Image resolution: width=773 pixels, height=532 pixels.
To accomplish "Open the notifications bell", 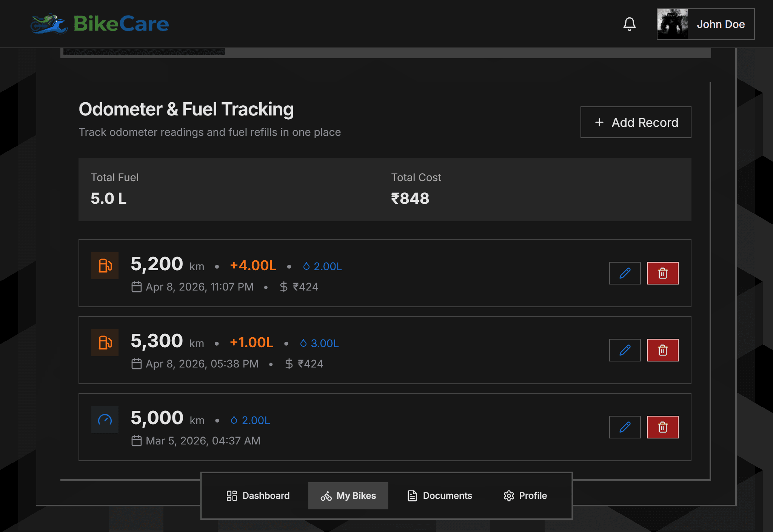I will click(x=629, y=24).
